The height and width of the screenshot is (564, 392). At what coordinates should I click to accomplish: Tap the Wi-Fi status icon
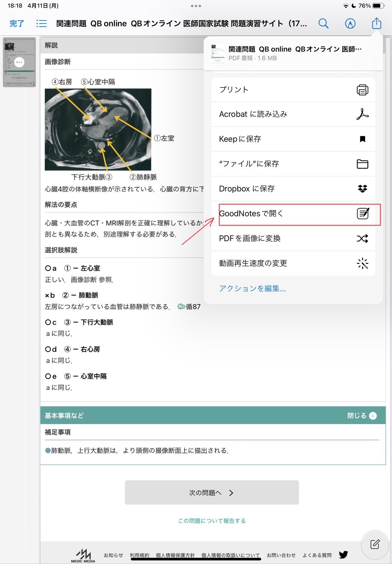[346, 6]
